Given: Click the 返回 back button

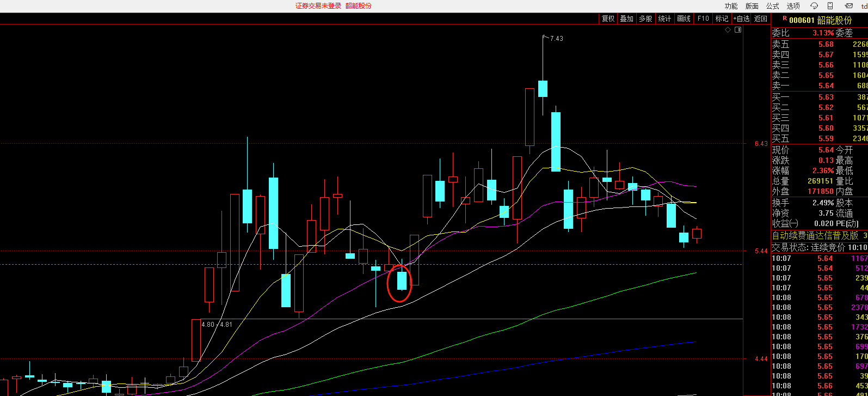Looking at the screenshot, I should (760, 19).
